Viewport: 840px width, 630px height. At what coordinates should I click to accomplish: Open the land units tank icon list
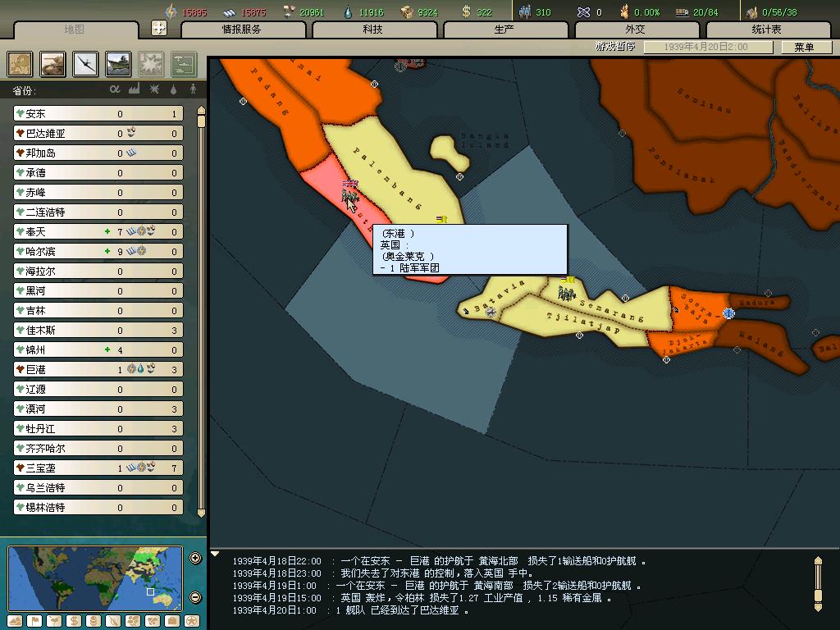point(53,64)
